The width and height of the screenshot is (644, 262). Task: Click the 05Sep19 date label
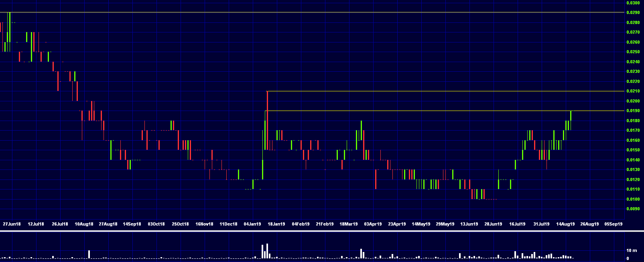point(614,224)
